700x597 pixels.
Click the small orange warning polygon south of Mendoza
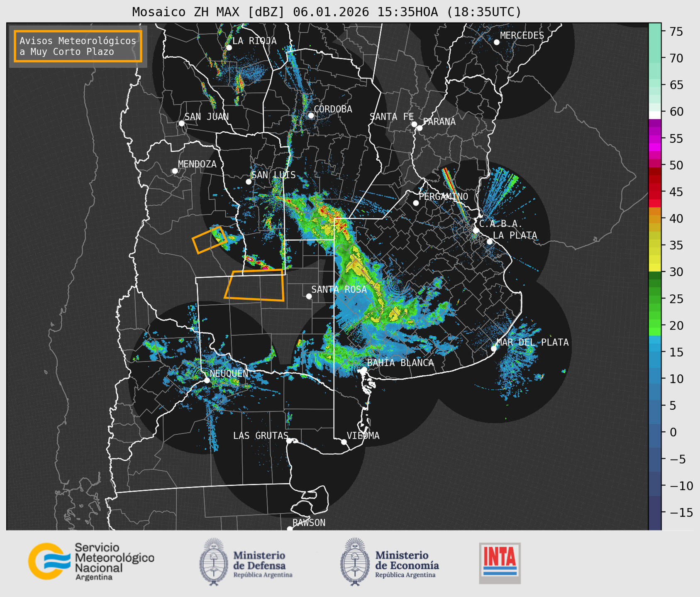pos(210,240)
